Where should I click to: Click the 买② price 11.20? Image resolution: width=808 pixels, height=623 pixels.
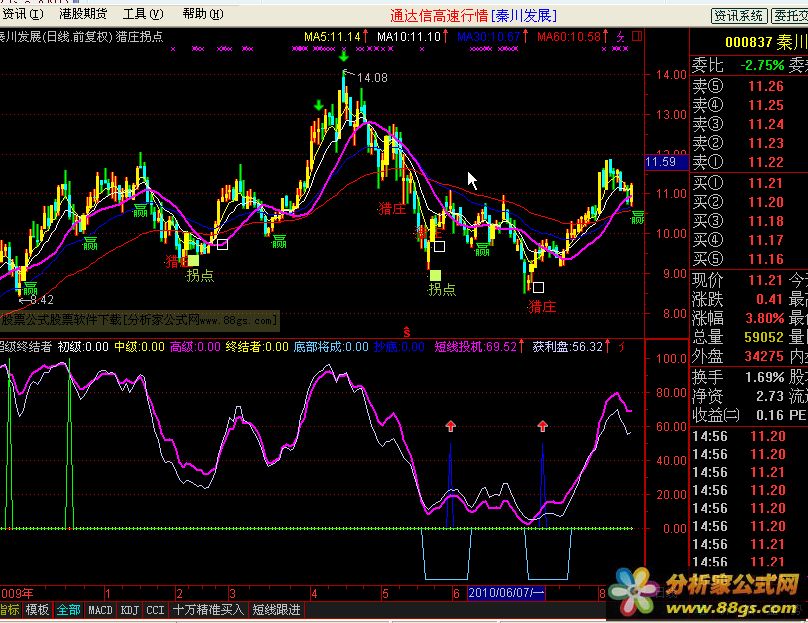point(766,202)
